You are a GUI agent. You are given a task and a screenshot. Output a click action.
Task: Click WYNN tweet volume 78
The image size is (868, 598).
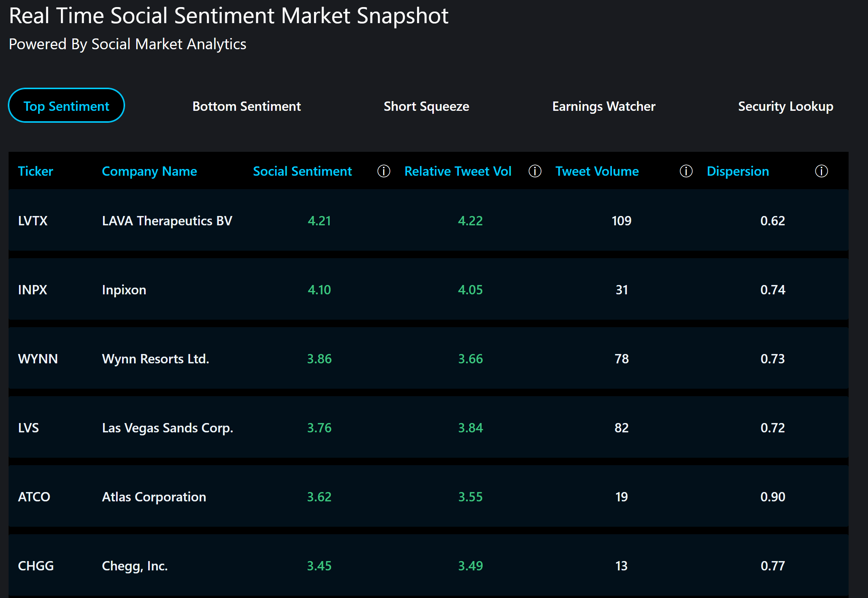pyautogui.click(x=622, y=359)
